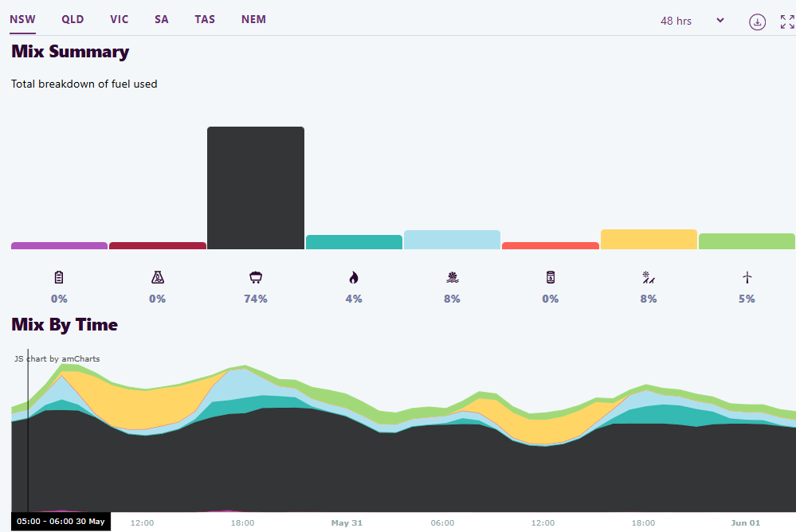This screenshot has width=796, height=532.
Task: Select the hydro water icon
Action: (x=453, y=277)
